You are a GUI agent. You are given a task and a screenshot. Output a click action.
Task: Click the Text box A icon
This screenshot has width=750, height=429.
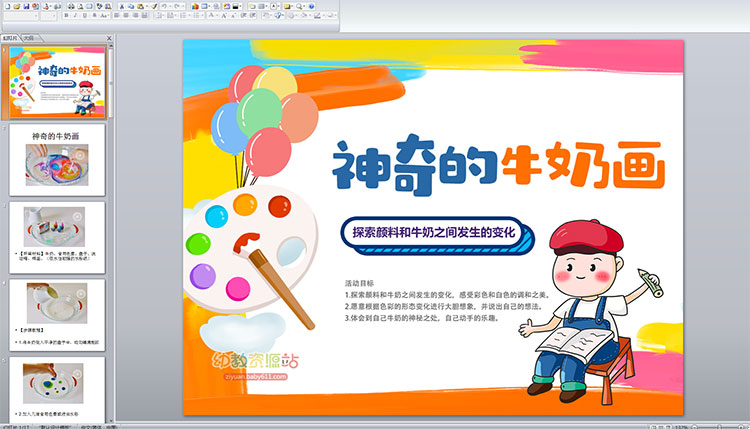pos(273,6)
